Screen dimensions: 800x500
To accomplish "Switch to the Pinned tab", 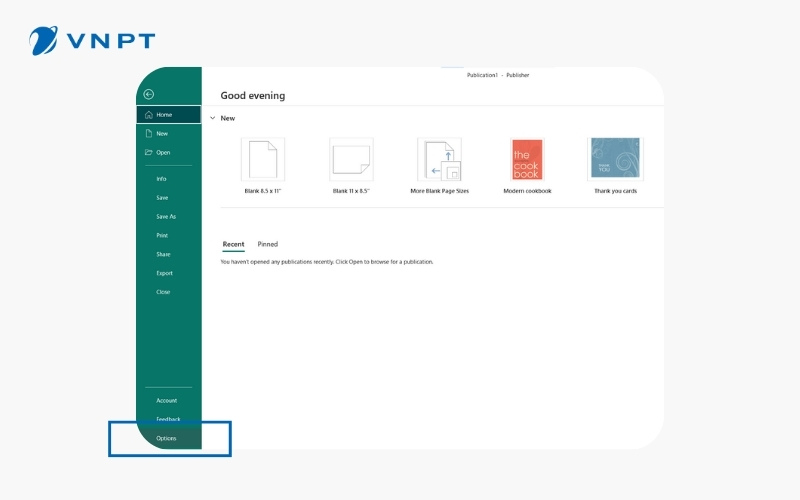I will (x=268, y=244).
